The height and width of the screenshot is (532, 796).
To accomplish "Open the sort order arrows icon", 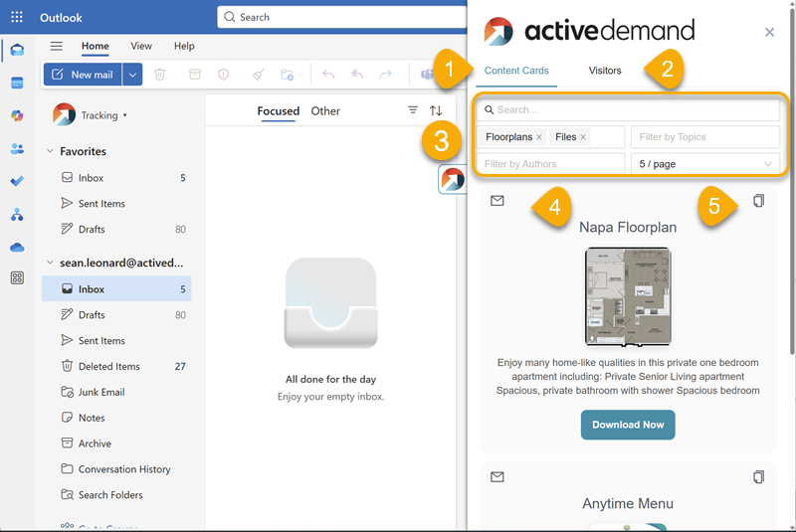I will coord(436,110).
